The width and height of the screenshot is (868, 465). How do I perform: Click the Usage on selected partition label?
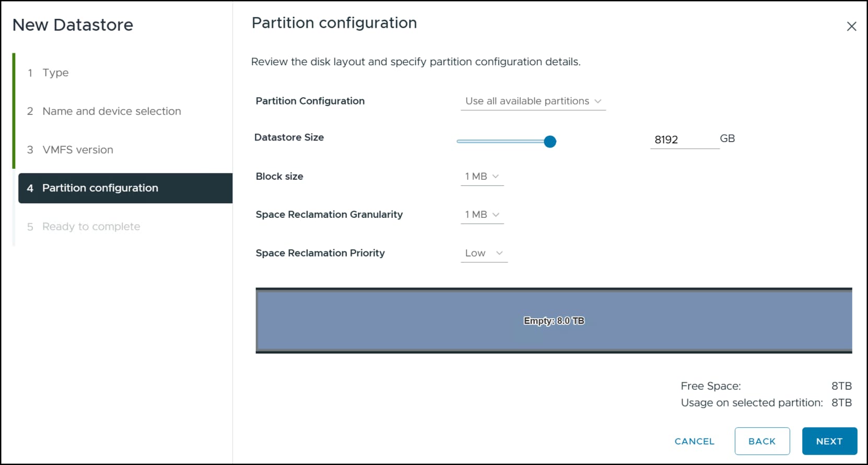pos(752,403)
